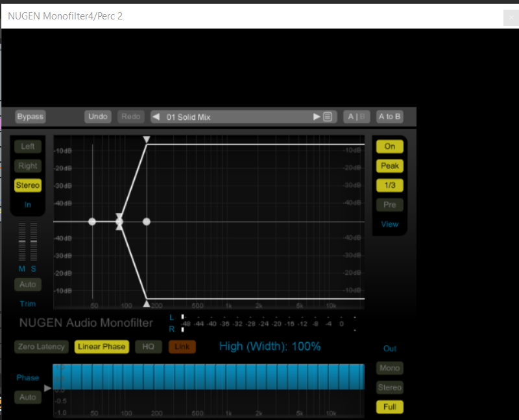Image resolution: width=519 pixels, height=420 pixels.
Task: Switch to Zero Latency mode
Action: (x=42, y=347)
